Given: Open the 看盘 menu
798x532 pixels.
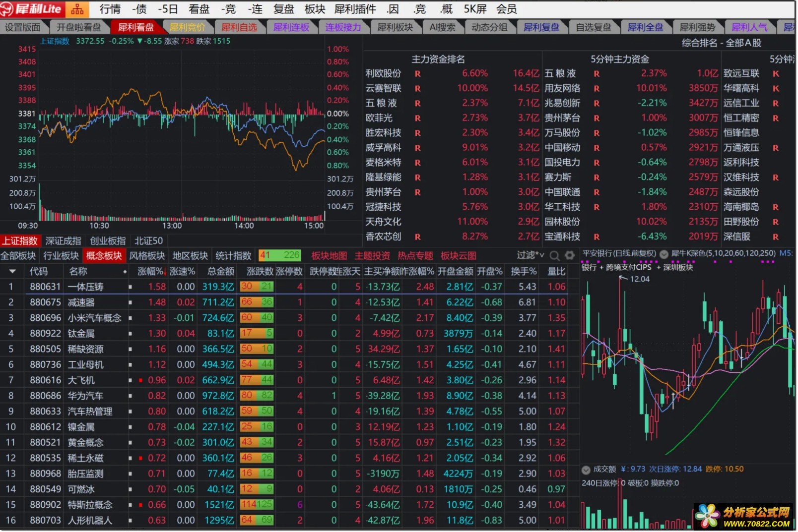Looking at the screenshot, I should click(x=199, y=9).
